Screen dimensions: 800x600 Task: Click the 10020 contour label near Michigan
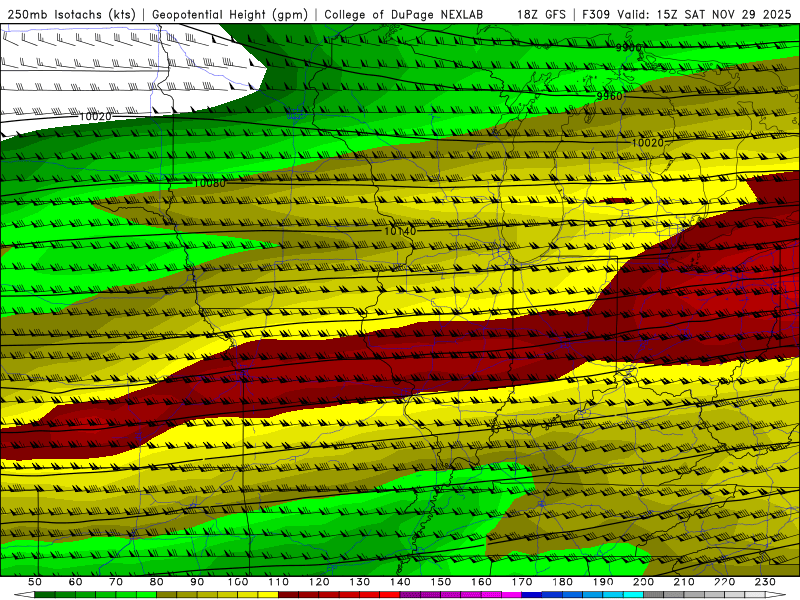coord(647,143)
